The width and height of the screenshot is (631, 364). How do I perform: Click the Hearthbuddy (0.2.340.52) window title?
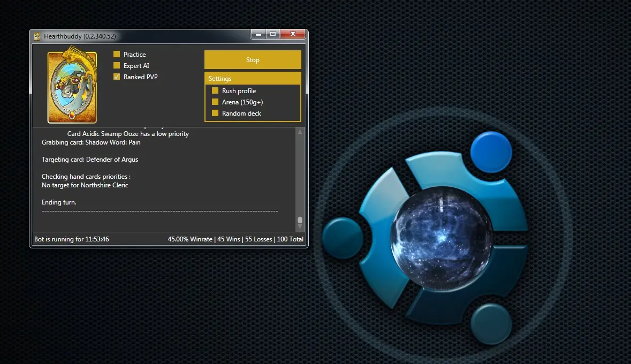(x=80, y=36)
